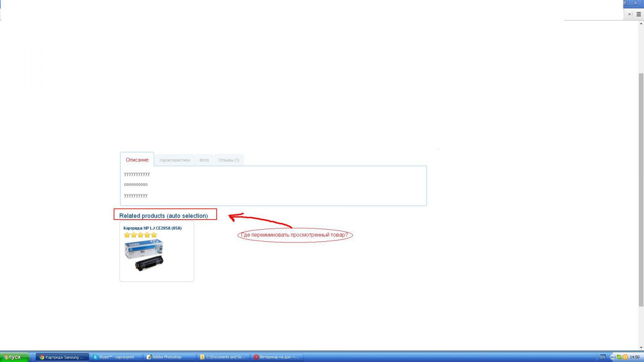644x362 pixels.
Task: Click the Картридж HP LJ CE285A product link
Action: [152, 228]
